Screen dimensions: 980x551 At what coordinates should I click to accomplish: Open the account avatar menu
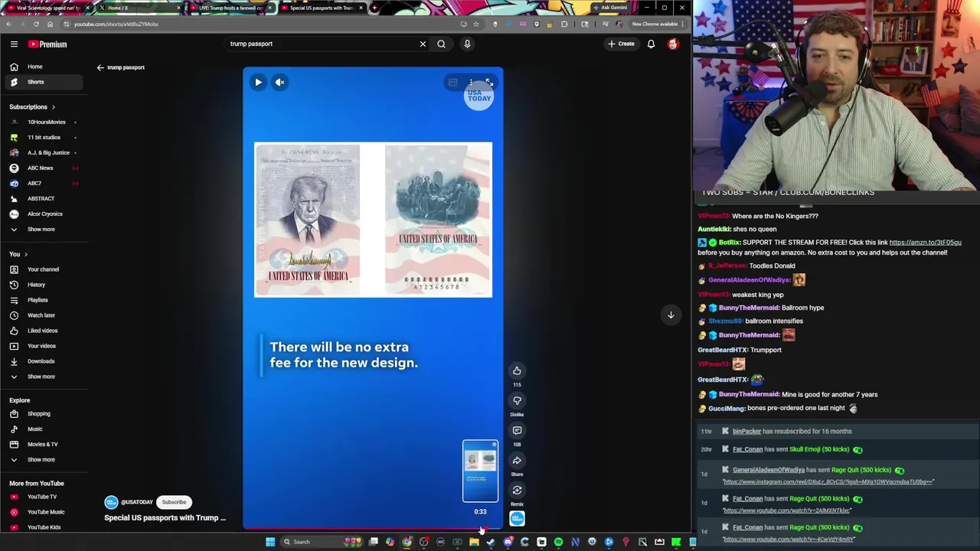[x=673, y=44]
